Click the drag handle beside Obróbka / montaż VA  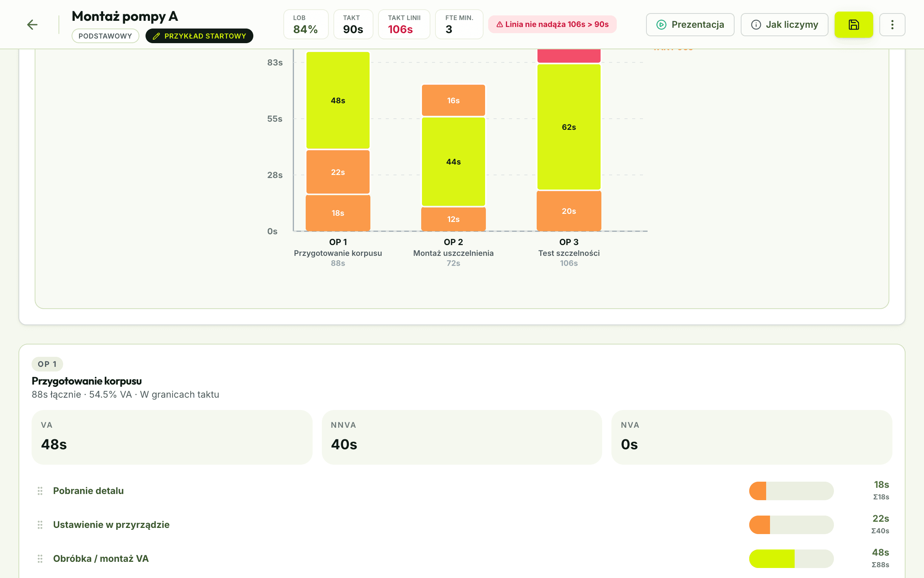[40, 558]
